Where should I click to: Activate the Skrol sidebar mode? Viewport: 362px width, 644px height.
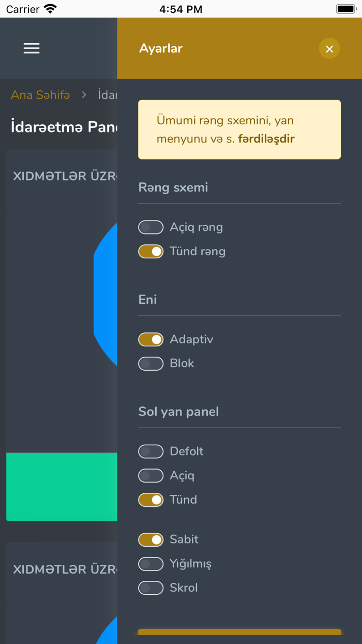[150, 588]
